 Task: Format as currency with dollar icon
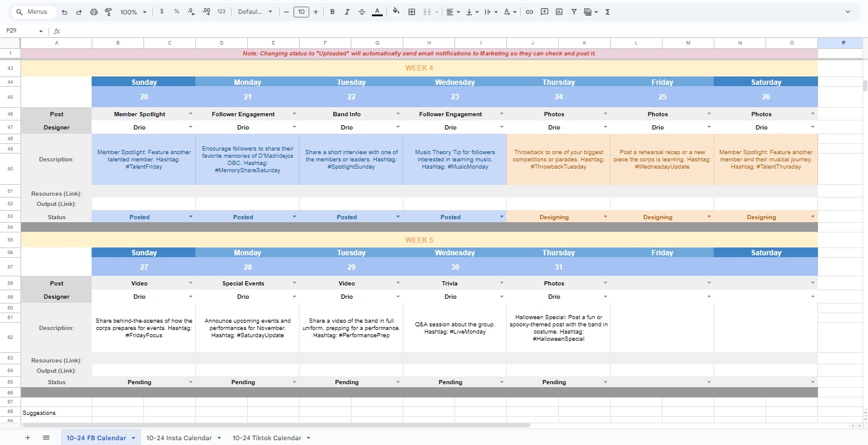[162, 12]
